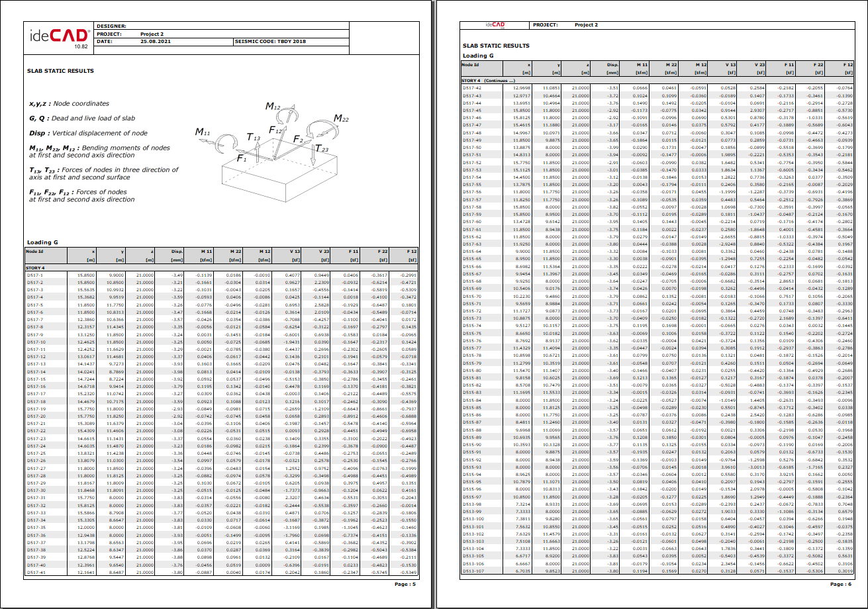The height and width of the screenshot is (609, 868).
Task: Click the V 23 value 2.9307 in row D517-45
Action: [756, 110]
